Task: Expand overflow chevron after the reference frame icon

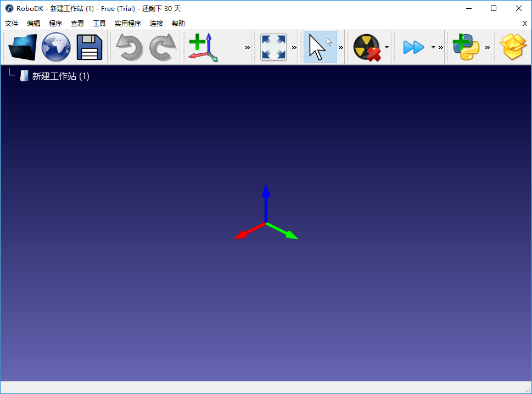Action: point(248,48)
